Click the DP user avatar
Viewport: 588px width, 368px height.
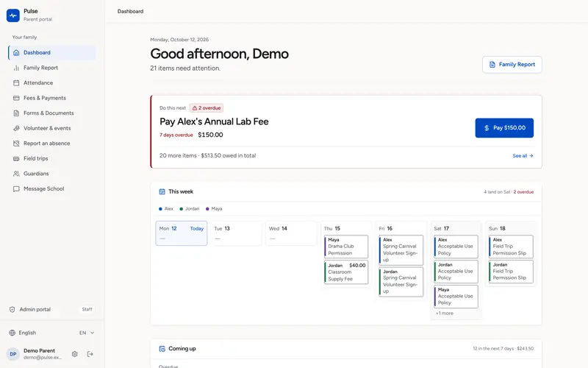[x=13, y=354]
